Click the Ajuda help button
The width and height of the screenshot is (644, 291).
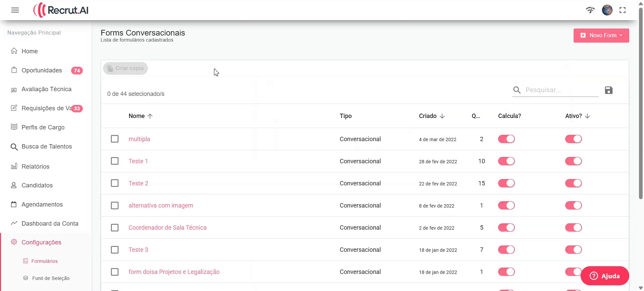(604, 276)
